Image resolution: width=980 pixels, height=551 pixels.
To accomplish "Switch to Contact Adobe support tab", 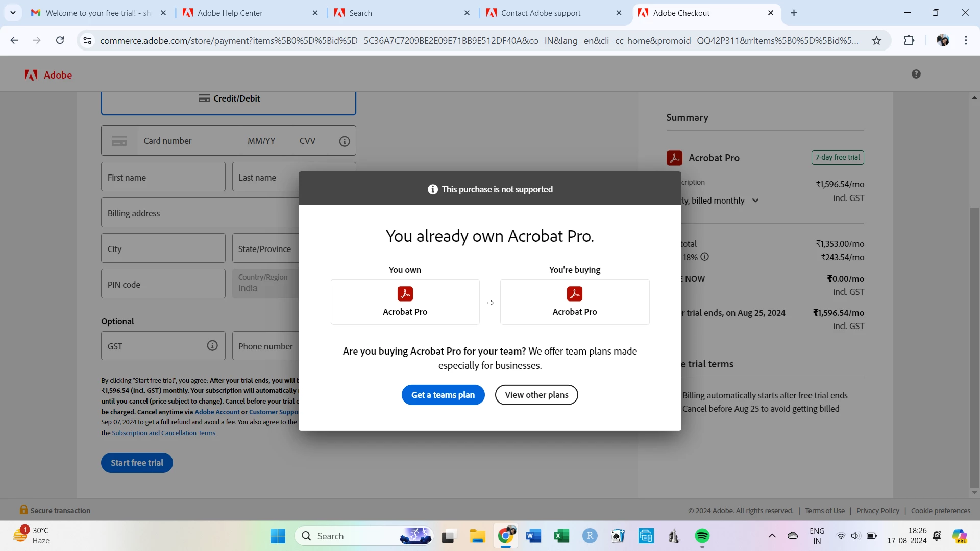I will click(541, 13).
